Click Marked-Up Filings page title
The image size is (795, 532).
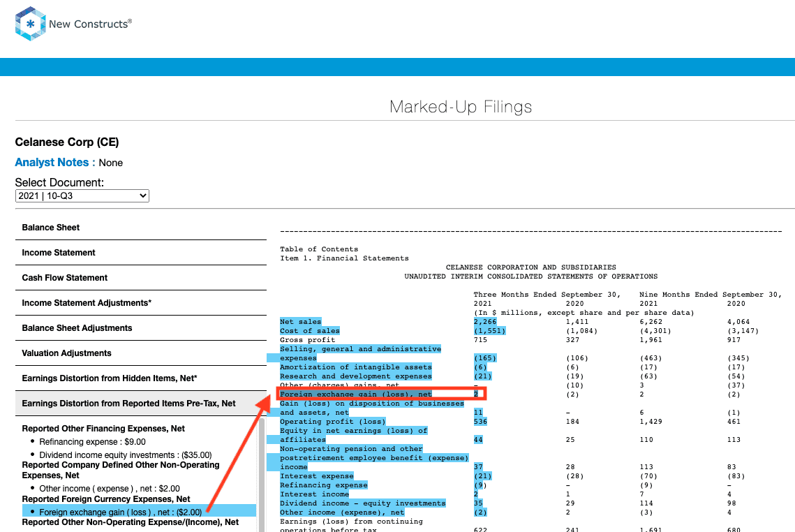click(461, 107)
